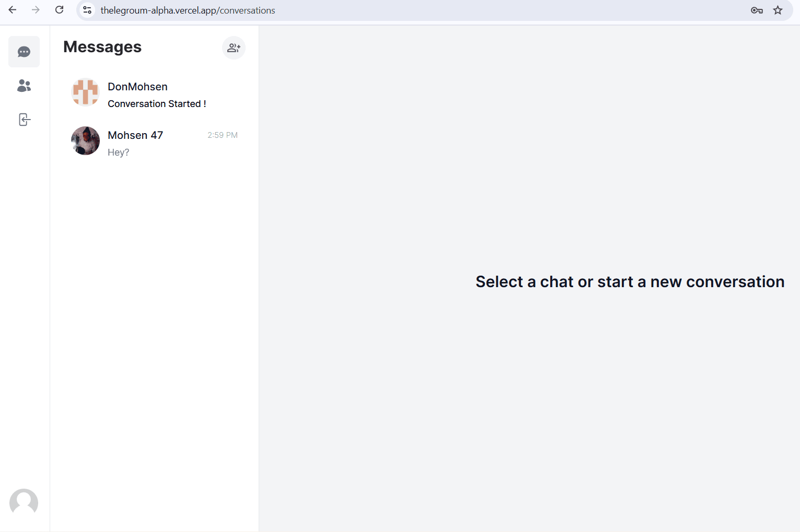Reload the current page
This screenshot has height=532, width=800.
(60, 10)
